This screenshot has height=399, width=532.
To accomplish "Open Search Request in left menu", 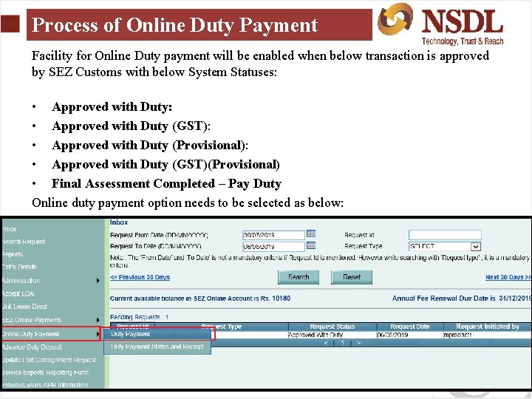I will point(24,242).
